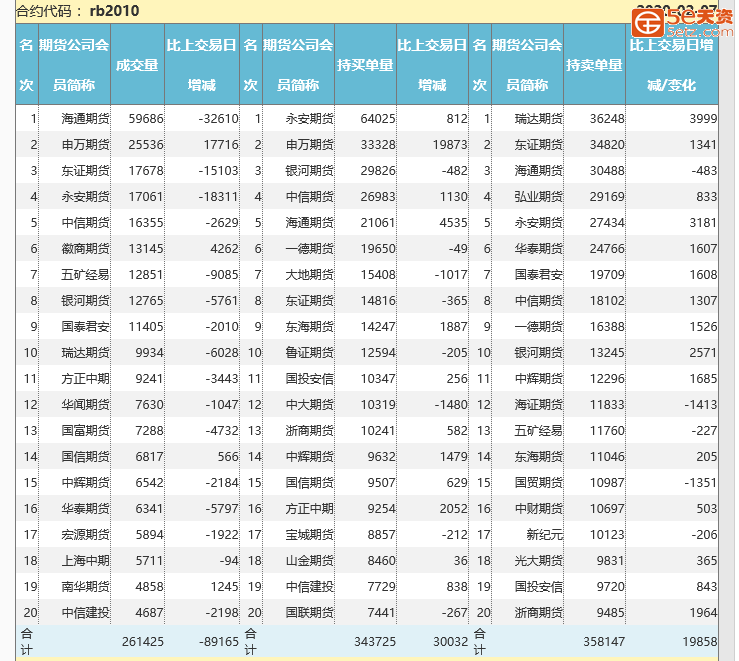The height and width of the screenshot is (661, 739).
Task: Select the 持卖单量 column header
Action: pyautogui.click(x=594, y=65)
